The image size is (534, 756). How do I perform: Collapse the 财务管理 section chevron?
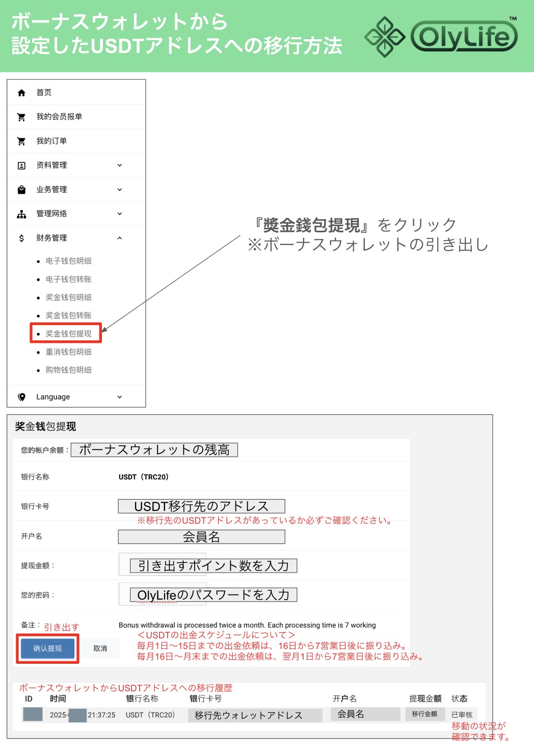coord(120,238)
